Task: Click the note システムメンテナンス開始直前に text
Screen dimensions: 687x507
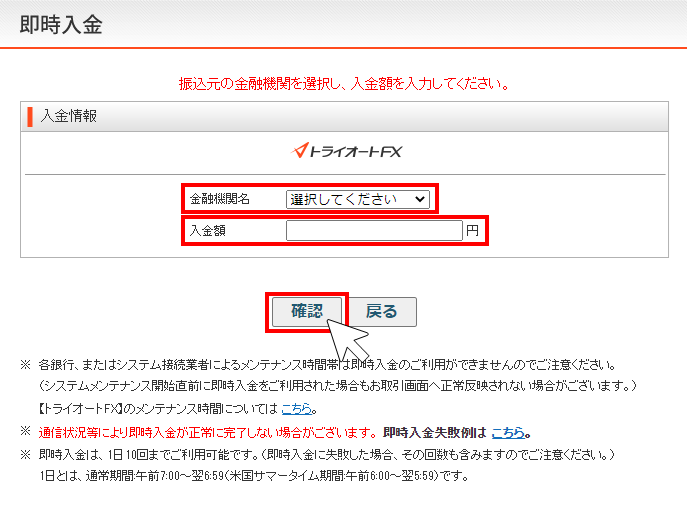Action: (337, 386)
